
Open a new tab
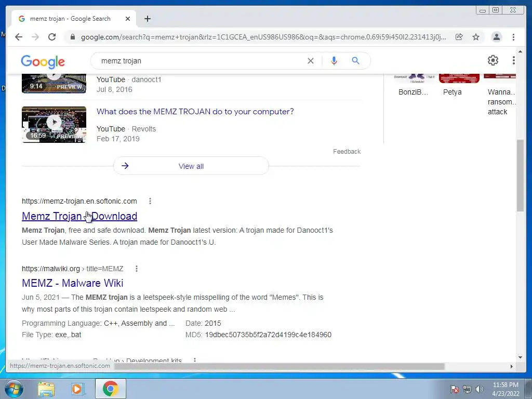click(147, 19)
